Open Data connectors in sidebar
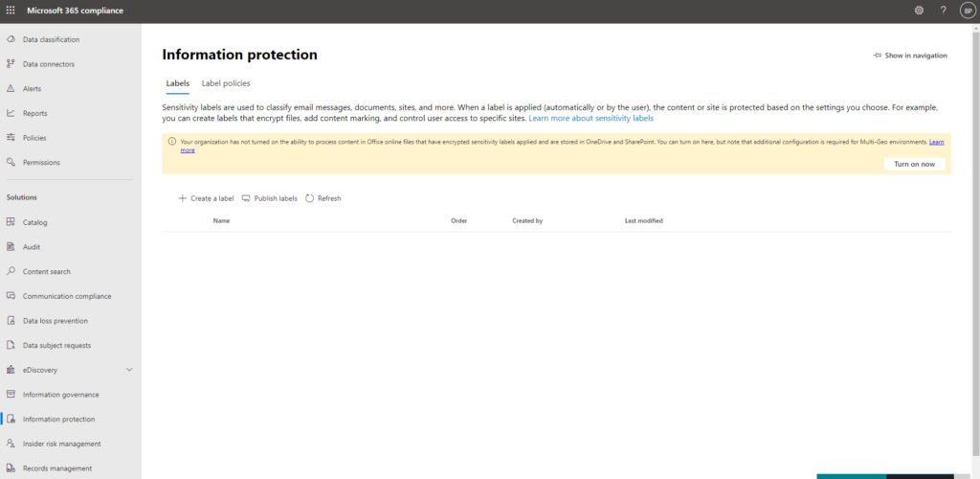This screenshot has height=479, width=980. pyautogui.click(x=49, y=64)
